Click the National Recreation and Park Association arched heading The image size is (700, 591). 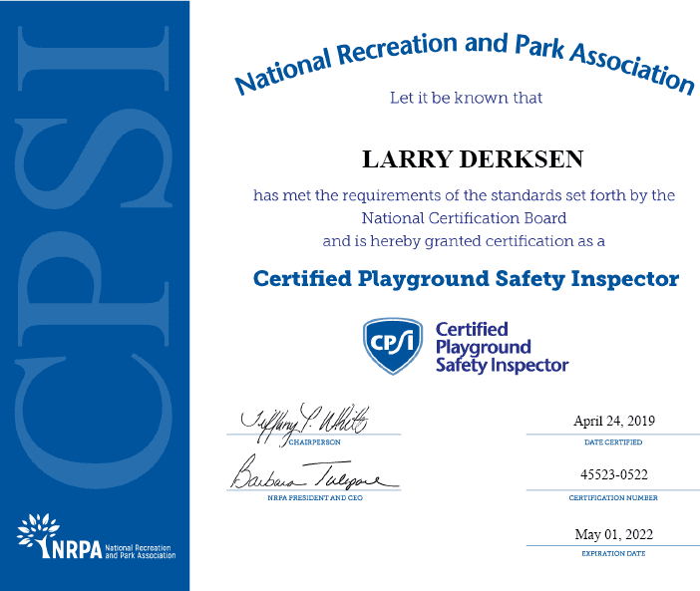coord(465,64)
